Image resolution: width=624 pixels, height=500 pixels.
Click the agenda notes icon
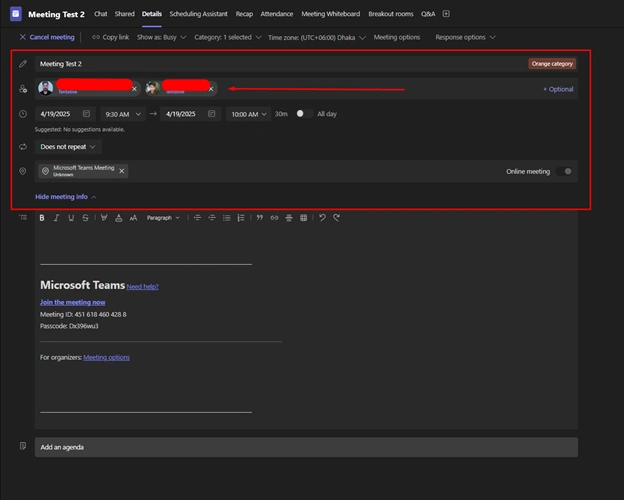pos(23,446)
